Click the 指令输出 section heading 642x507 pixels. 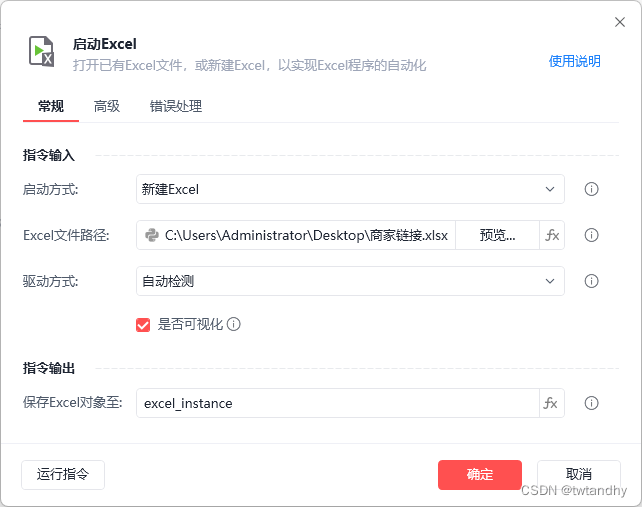[x=49, y=368]
